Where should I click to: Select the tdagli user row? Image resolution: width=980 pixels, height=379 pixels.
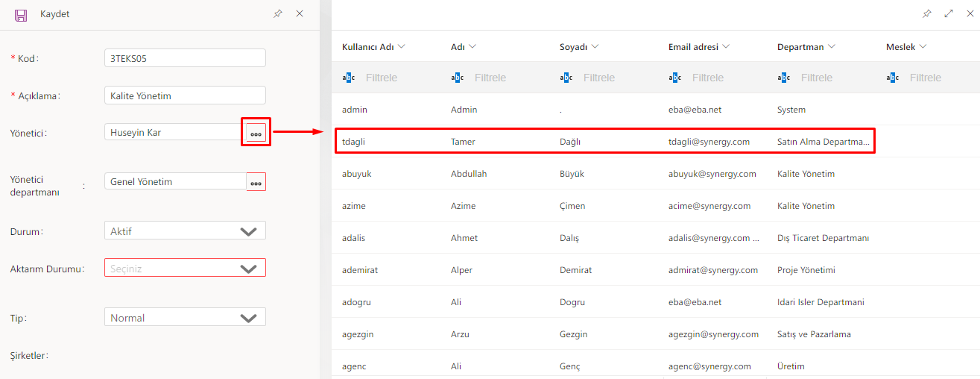[604, 142]
